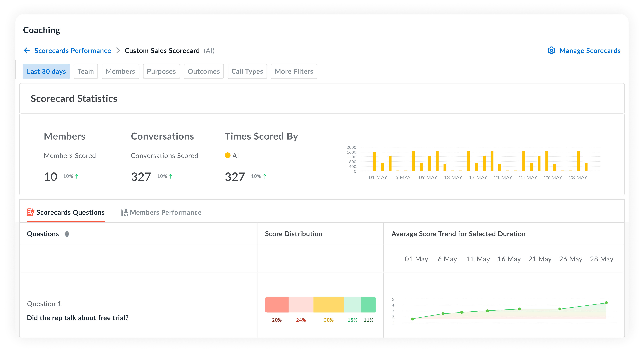This screenshot has width=644, height=352.
Task: Open the Call Types filter
Action: point(247,71)
